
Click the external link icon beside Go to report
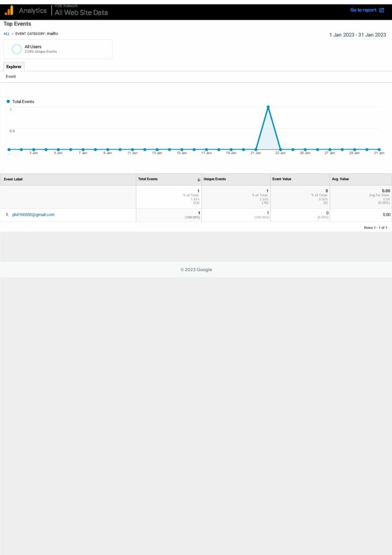tap(382, 10)
